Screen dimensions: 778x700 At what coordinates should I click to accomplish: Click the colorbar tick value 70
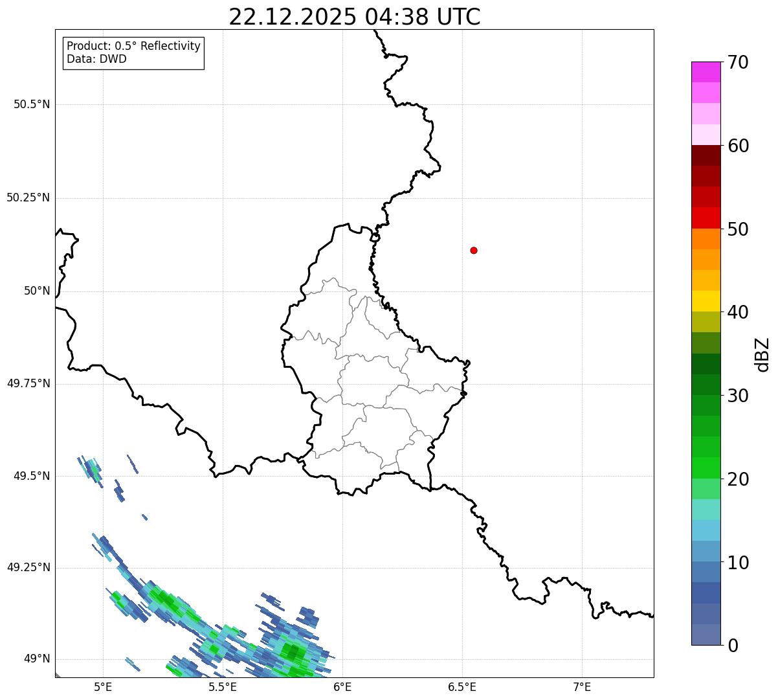point(738,62)
